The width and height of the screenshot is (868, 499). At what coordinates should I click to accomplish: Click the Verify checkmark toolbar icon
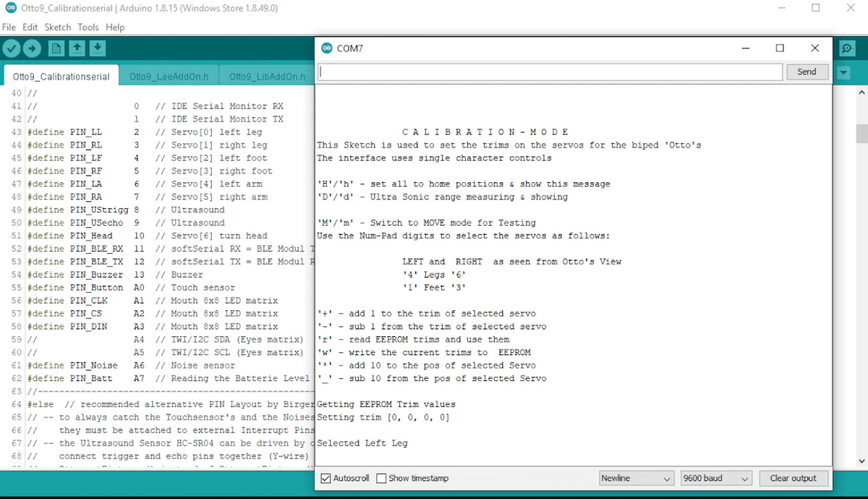coord(12,48)
